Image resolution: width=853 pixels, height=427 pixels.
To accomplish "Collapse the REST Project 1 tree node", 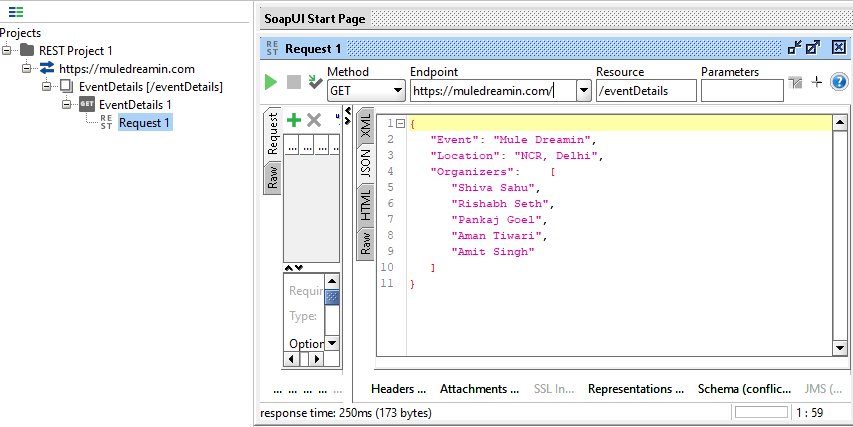I will click(x=8, y=50).
